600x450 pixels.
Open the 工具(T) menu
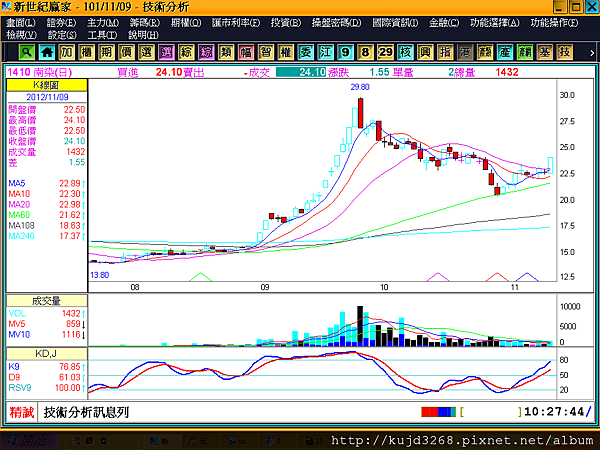point(102,35)
